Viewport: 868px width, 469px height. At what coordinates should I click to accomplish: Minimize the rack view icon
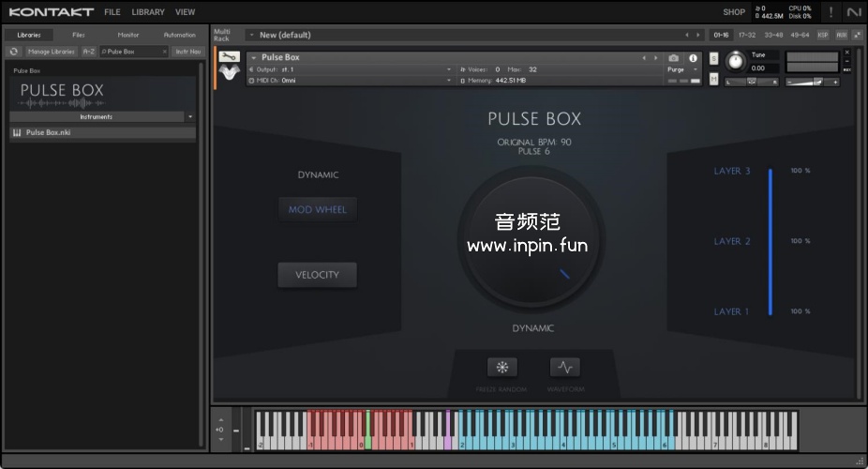(858, 35)
